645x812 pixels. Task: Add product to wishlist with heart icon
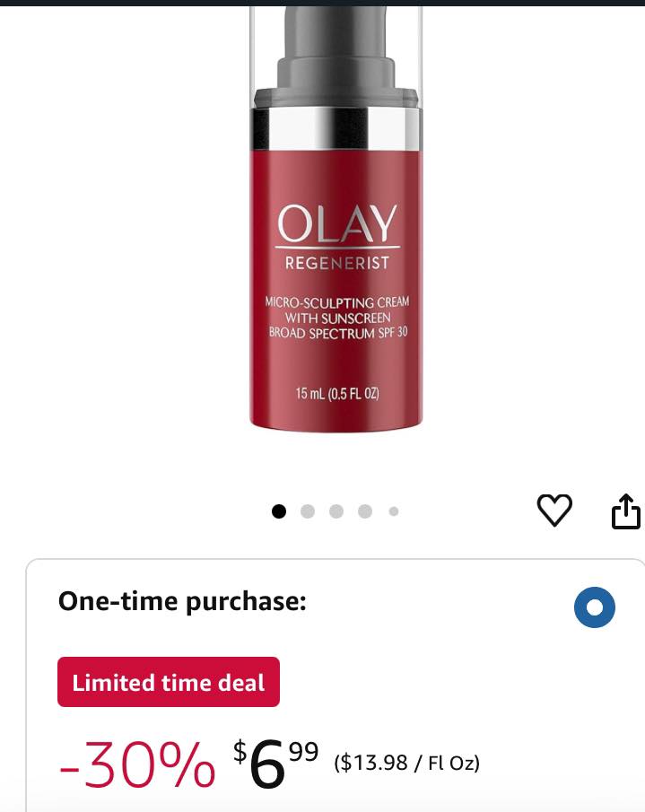coord(554,511)
